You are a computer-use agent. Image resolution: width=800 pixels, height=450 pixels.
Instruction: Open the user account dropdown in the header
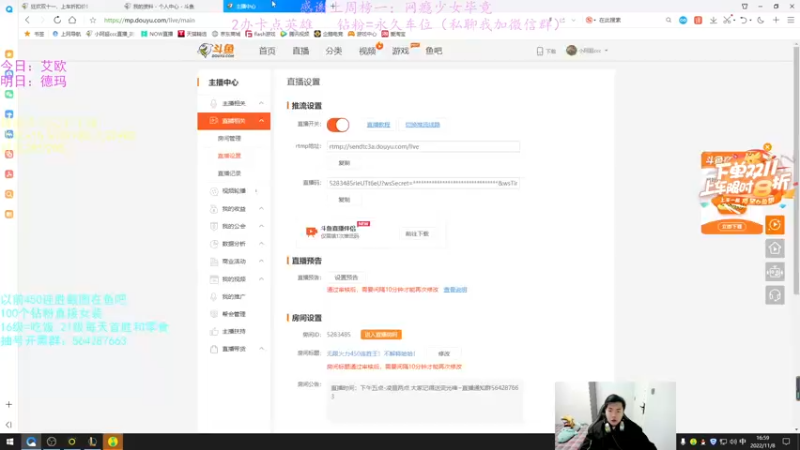587,51
